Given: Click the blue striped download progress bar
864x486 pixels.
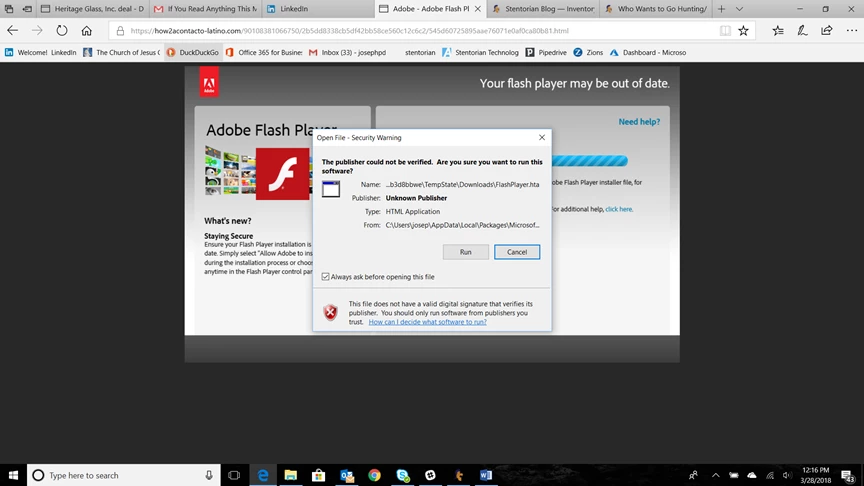Looking at the screenshot, I should point(589,161).
